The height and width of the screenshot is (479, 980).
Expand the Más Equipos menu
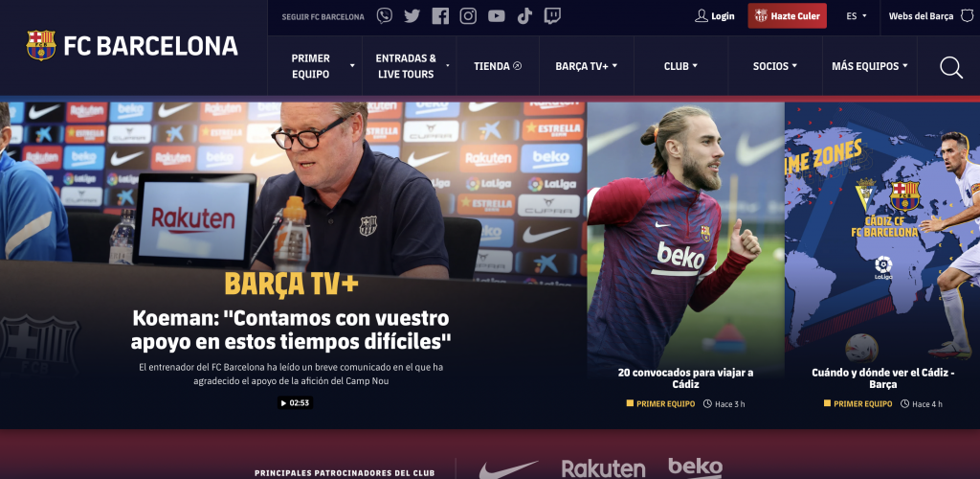[x=869, y=66]
